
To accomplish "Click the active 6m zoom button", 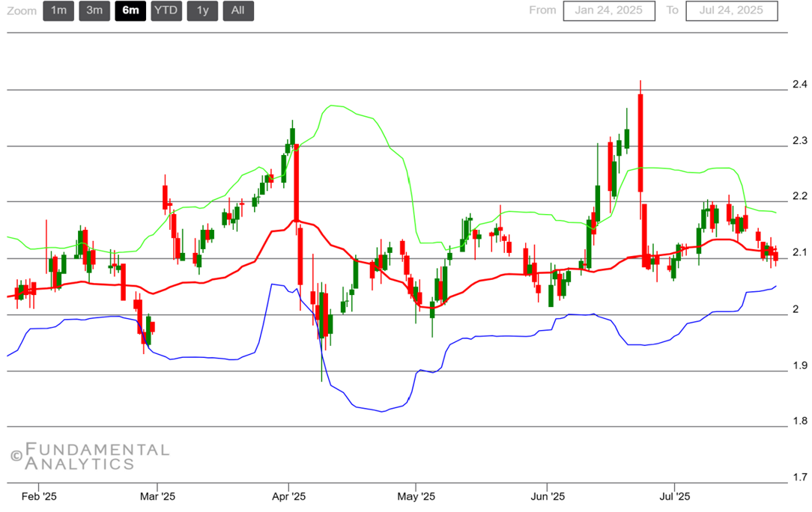I will (x=130, y=10).
